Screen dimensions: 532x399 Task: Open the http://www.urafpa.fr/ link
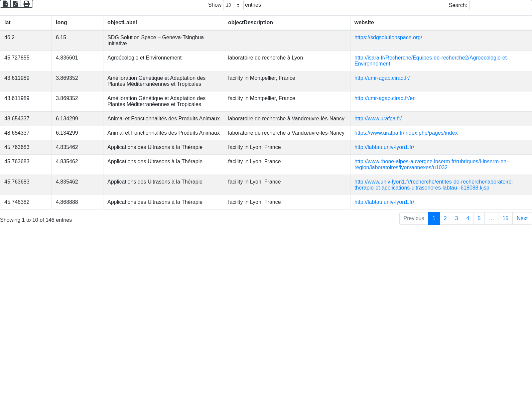coord(378,119)
